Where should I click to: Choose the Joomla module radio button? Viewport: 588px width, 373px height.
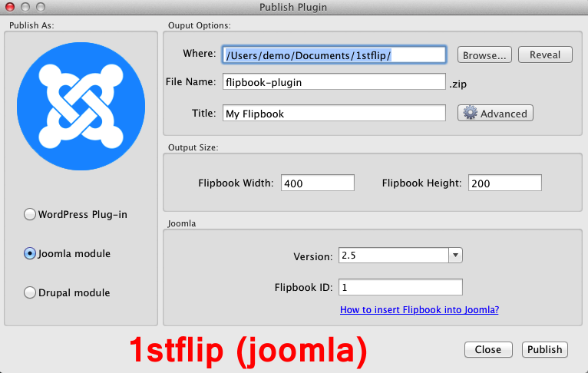(x=31, y=253)
